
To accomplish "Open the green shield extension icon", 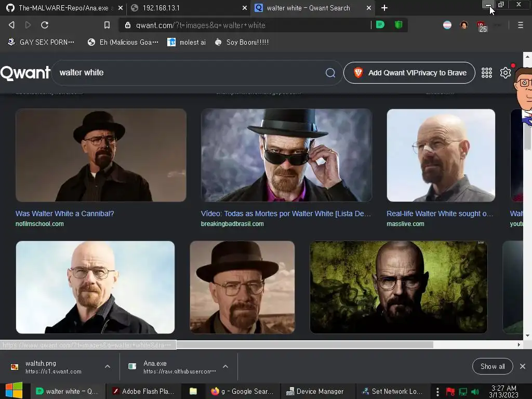I will tap(398, 25).
